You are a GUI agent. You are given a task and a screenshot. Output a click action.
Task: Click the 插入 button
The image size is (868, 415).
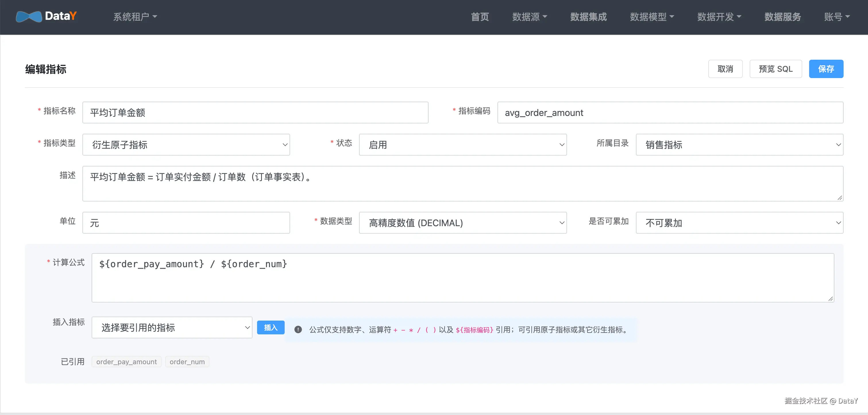point(271,327)
